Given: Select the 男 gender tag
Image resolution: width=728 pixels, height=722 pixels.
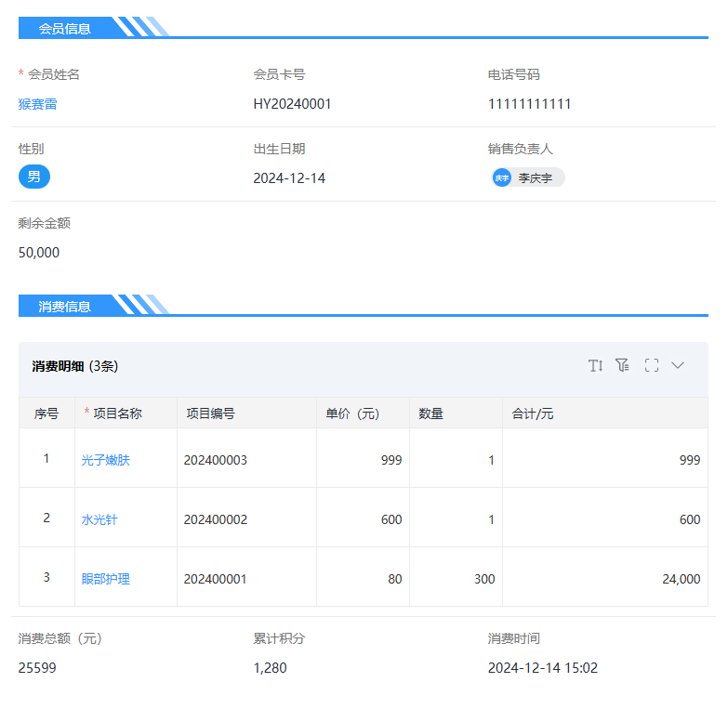Looking at the screenshot, I should click(x=34, y=177).
